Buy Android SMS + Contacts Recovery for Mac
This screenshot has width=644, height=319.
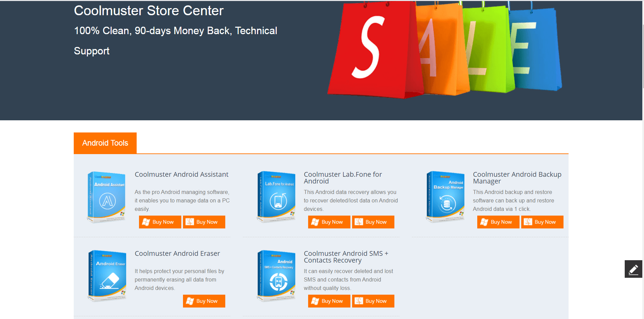(373, 301)
